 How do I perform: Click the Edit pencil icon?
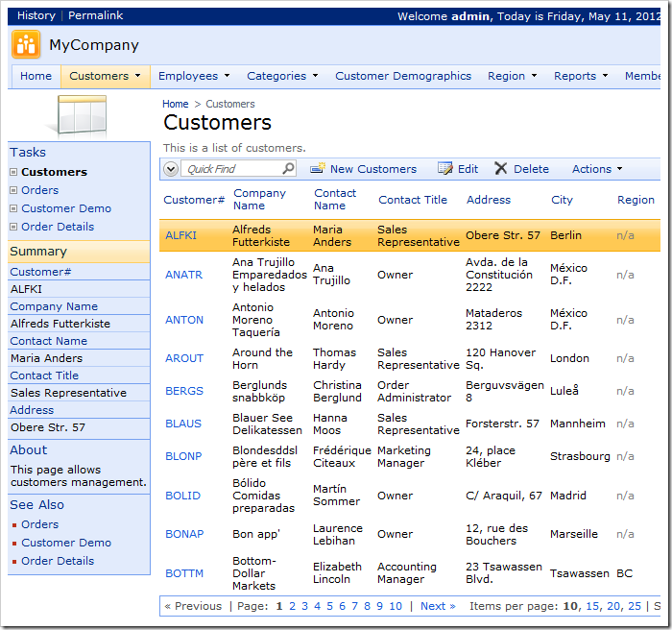[x=445, y=168]
